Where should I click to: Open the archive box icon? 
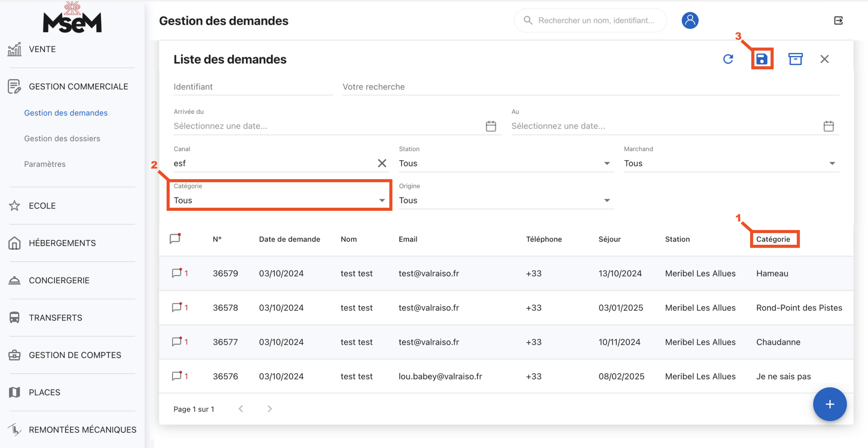795,59
